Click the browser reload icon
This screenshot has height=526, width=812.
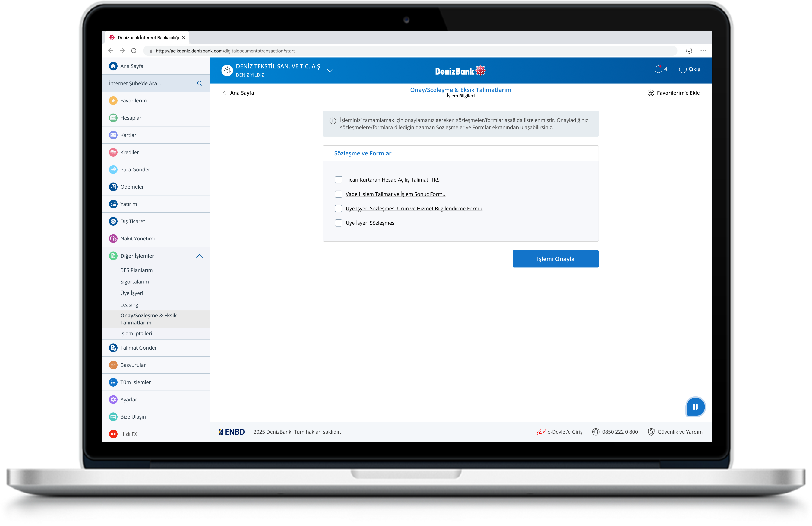click(x=134, y=51)
